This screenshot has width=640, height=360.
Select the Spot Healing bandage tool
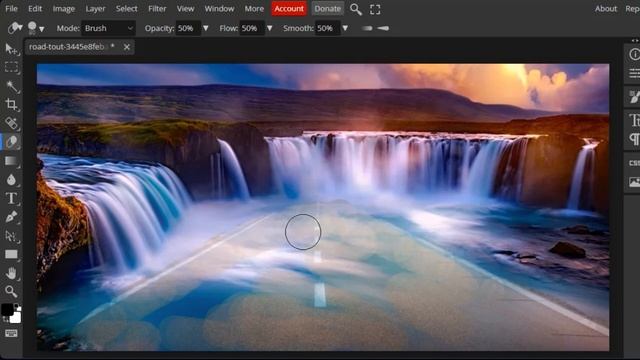tap(11, 123)
